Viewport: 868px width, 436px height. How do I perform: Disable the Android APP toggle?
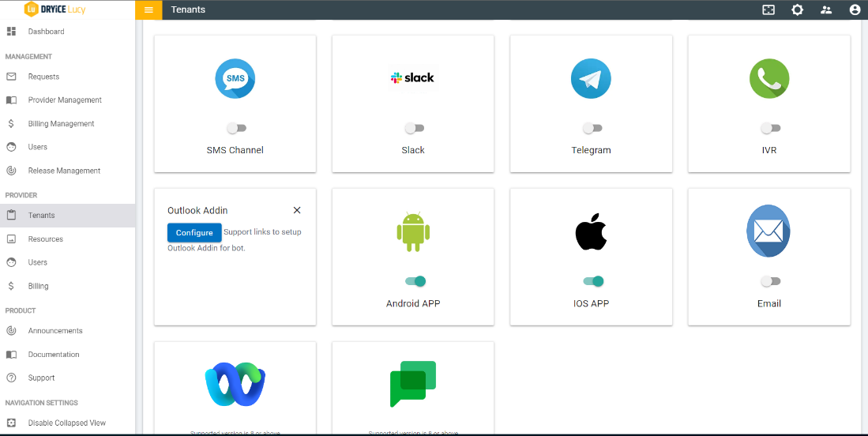[415, 281]
